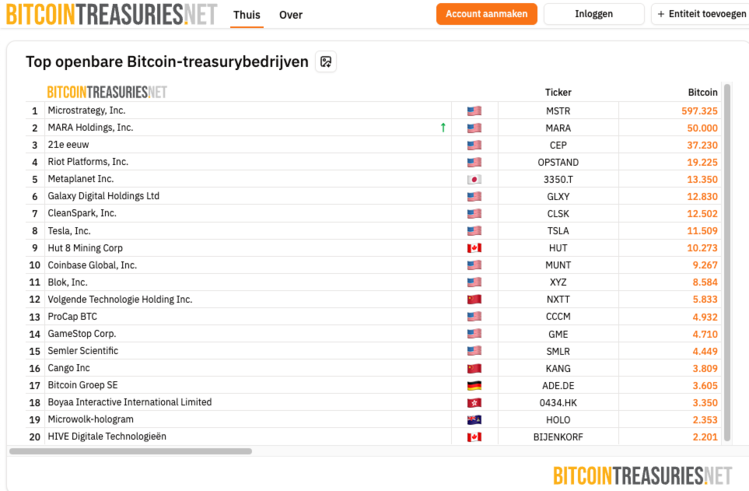This screenshot has height=491, width=749.
Task: Click the 3350.T ticker cell
Action: (558, 180)
